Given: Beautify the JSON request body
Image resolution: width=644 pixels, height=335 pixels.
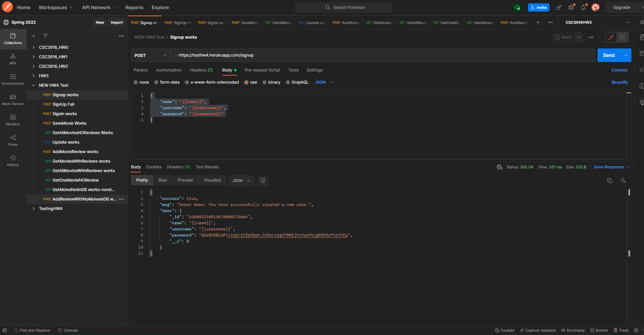Looking at the screenshot, I should (x=619, y=82).
